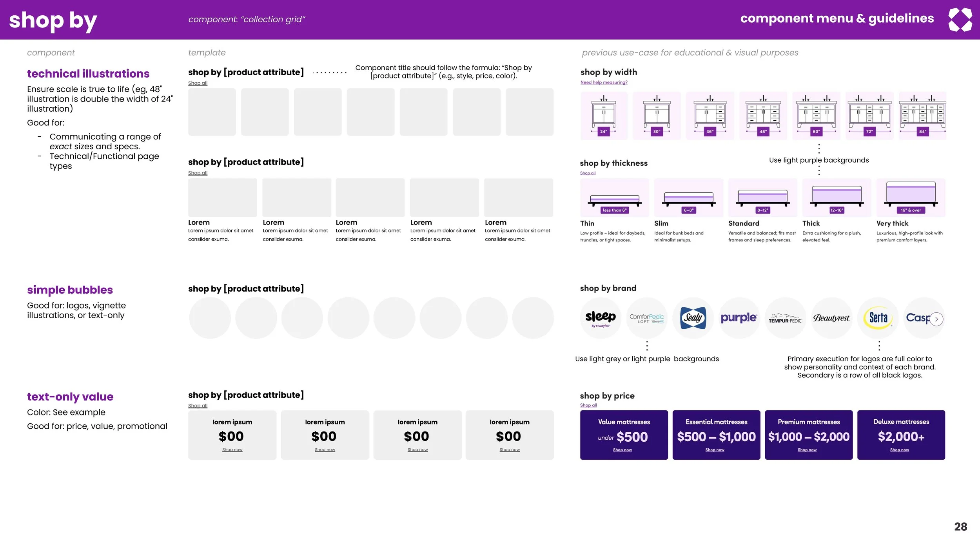Click the 'Need help measuring?' link
The width and height of the screenshot is (980, 551).
(604, 82)
